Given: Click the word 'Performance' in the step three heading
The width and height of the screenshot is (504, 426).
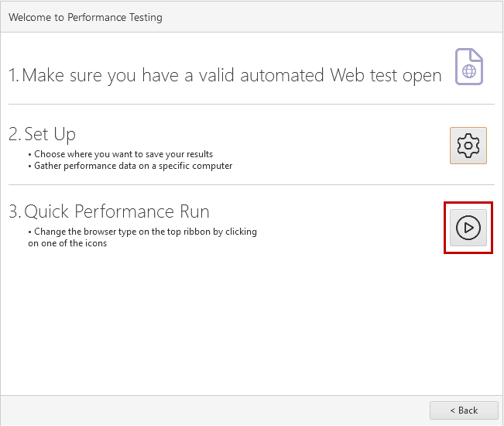Looking at the screenshot, I should [x=124, y=211].
